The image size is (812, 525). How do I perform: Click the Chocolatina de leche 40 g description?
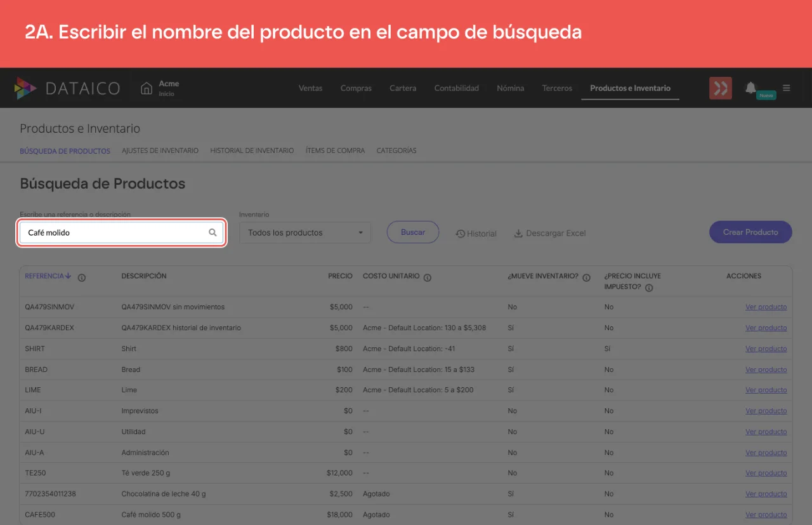click(x=164, y=494)
